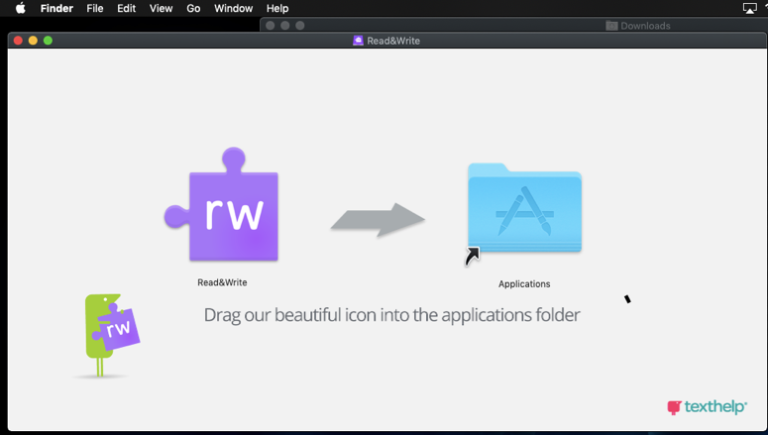Open the Help menu
Image resolution: width=768 pixels, height=435 pixels.
click(x=277, y=8)
